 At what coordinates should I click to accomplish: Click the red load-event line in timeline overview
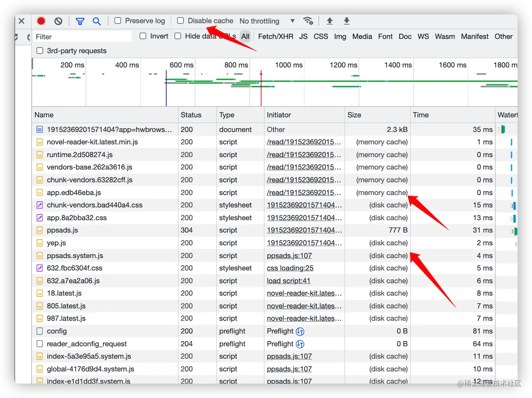point(261,88)
